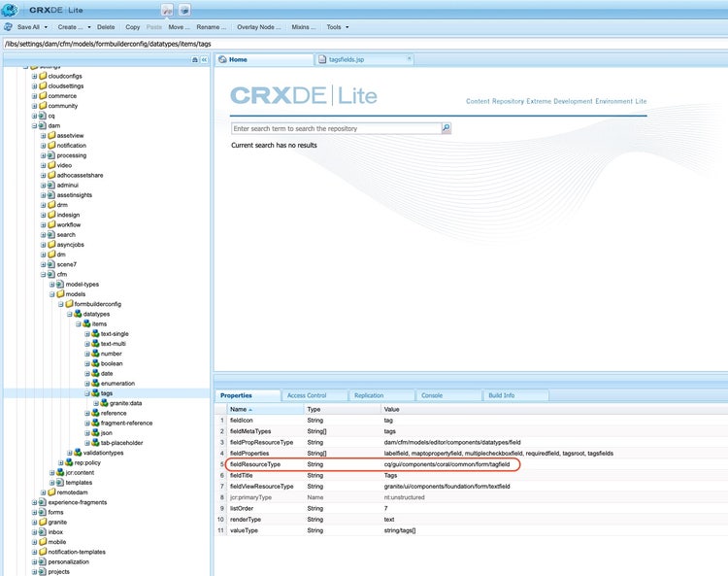Click the enumeration node icon

click(95, 384)
